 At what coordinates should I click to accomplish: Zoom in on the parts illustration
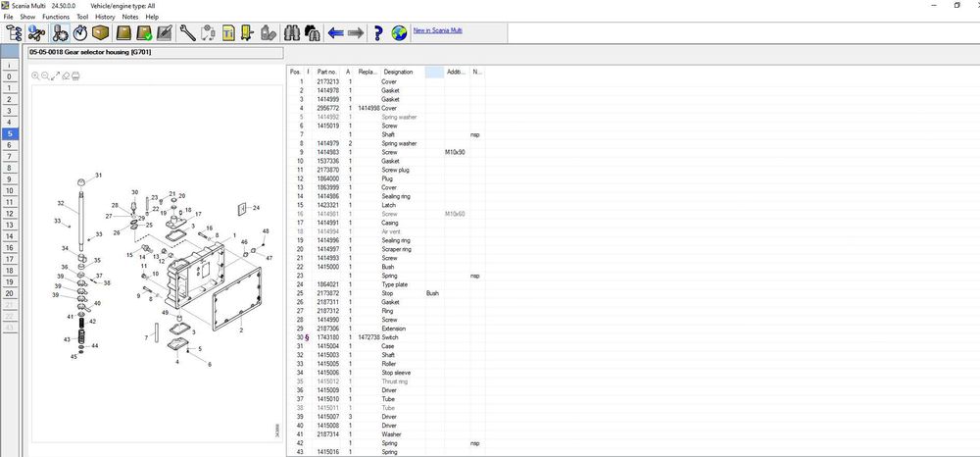pyautogui.click(x=35, y=76)
